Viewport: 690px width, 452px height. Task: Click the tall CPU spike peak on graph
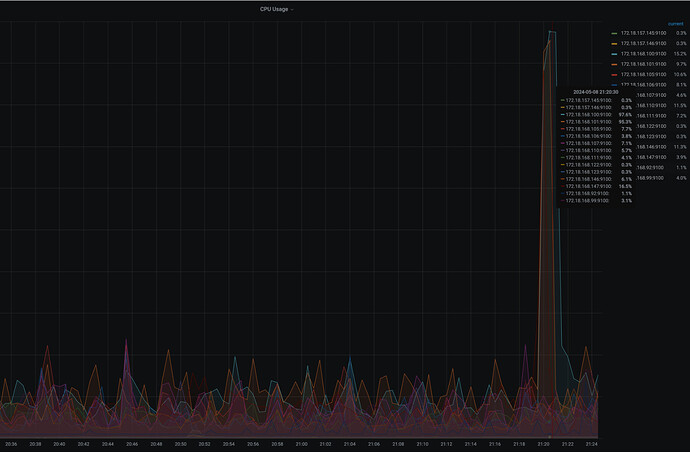tap(551, 33)
